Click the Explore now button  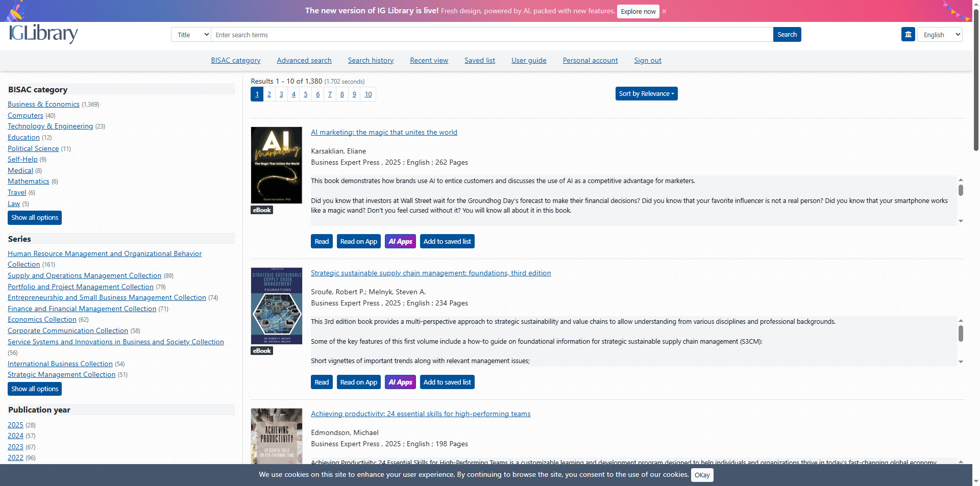[x=638, y=11]
